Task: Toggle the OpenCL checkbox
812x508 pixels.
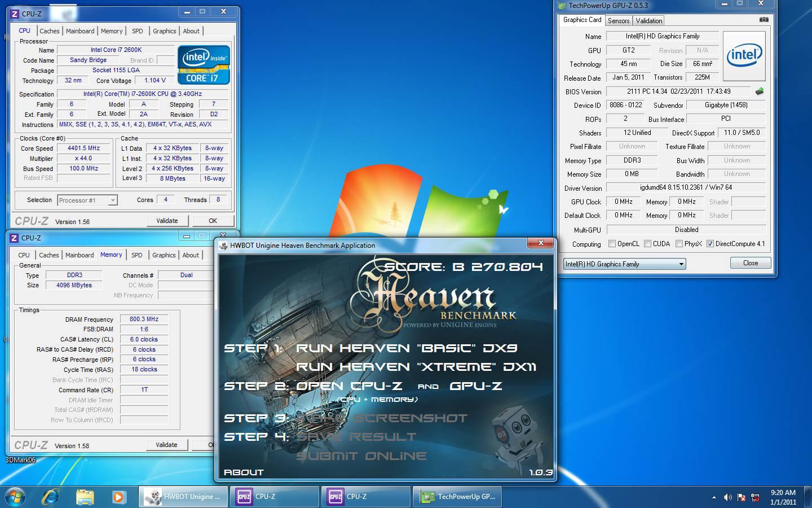Action: click(612, 244)
